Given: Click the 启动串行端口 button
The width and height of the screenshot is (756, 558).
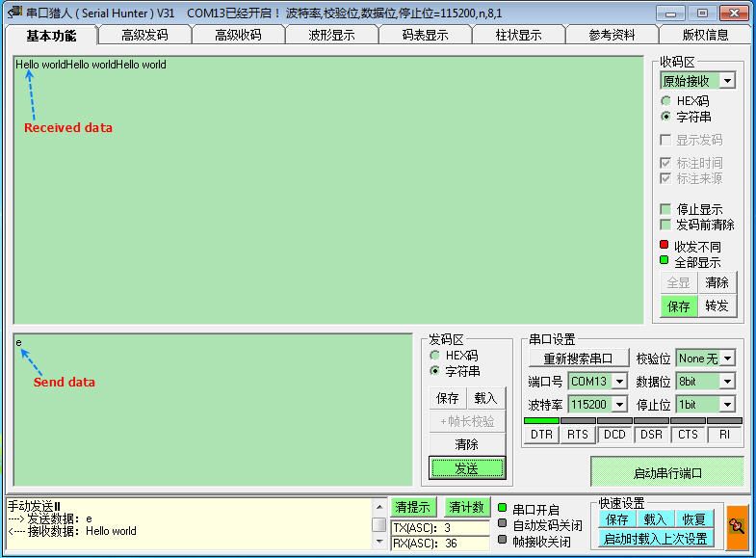Looking at the screenshot, I should click(667, 473).
